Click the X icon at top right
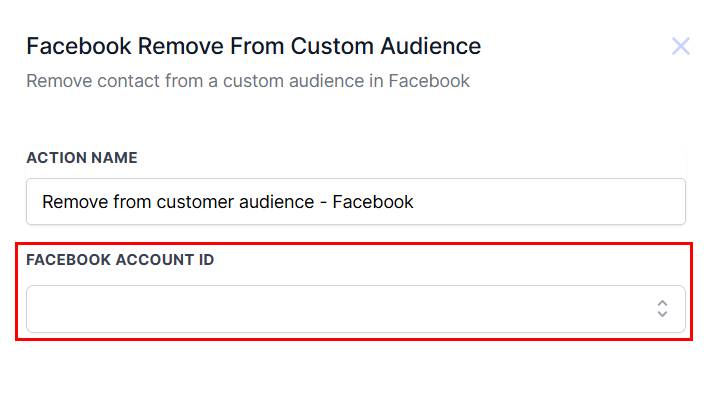The height and width of the screenshot is (408, 716). (x=681, y=46)
